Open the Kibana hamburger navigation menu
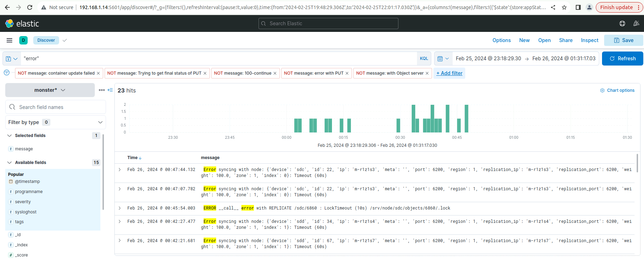 click(9, 40)
